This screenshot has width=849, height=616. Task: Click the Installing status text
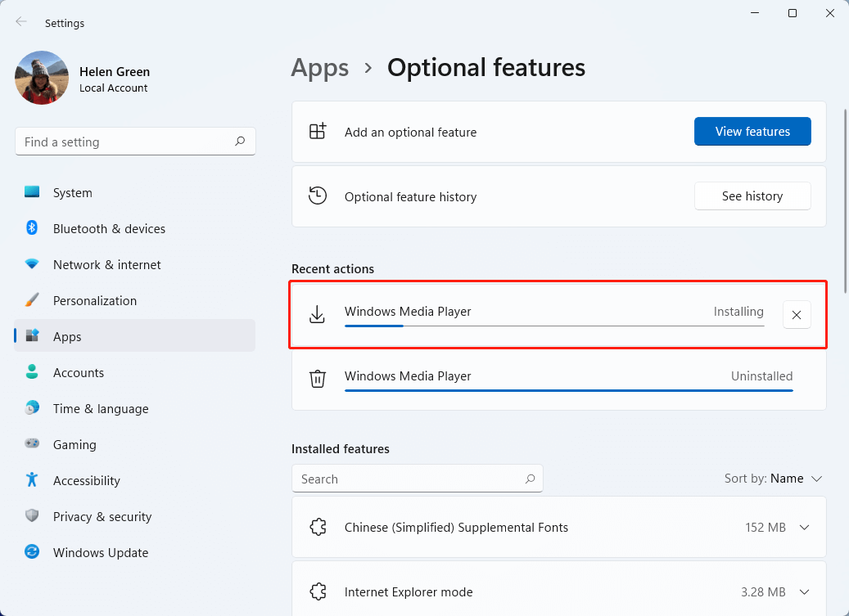click(x=738, y=312)
